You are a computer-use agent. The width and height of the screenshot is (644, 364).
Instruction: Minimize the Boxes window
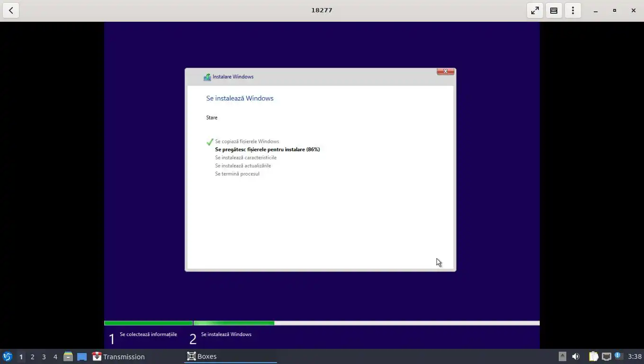pyautogui.click(x=596, y=10)
